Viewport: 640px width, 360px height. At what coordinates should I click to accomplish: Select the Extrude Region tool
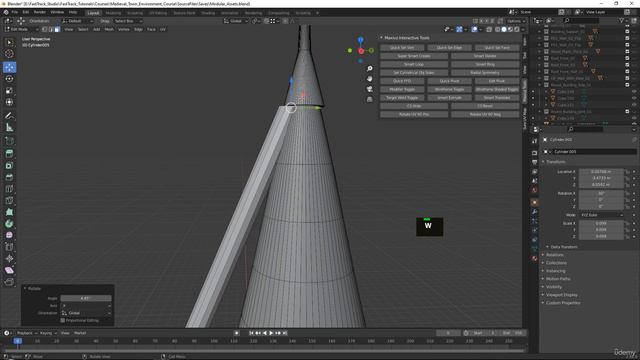point(9,154)
